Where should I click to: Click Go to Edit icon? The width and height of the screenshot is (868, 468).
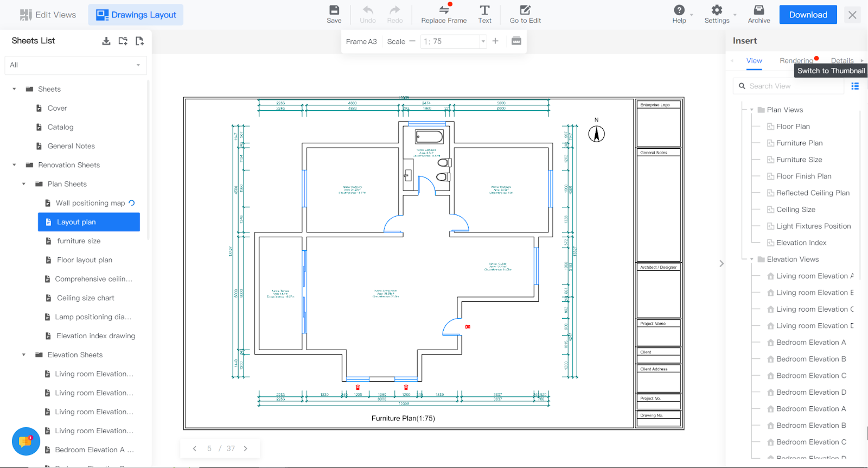coord(525,10)
